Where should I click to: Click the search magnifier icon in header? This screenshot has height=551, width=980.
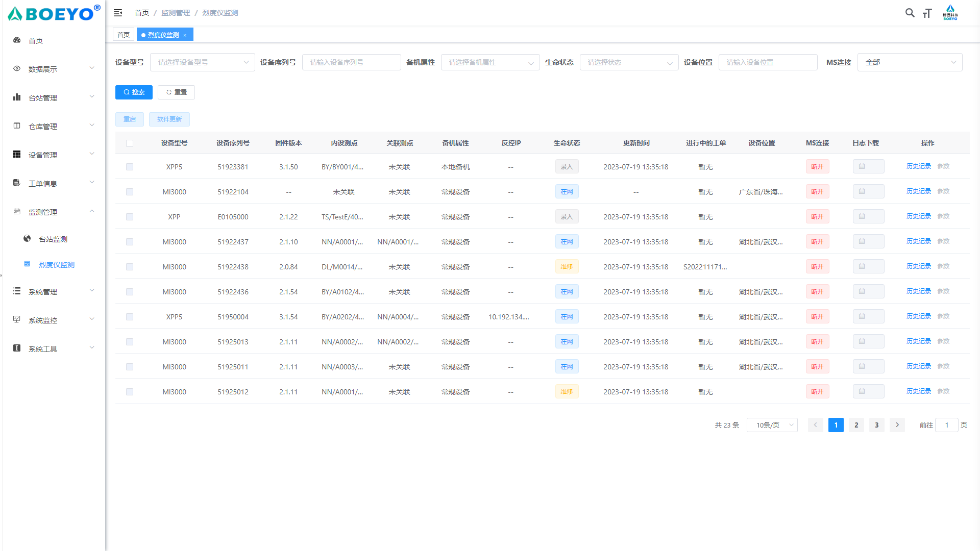(x=910, y=13)
